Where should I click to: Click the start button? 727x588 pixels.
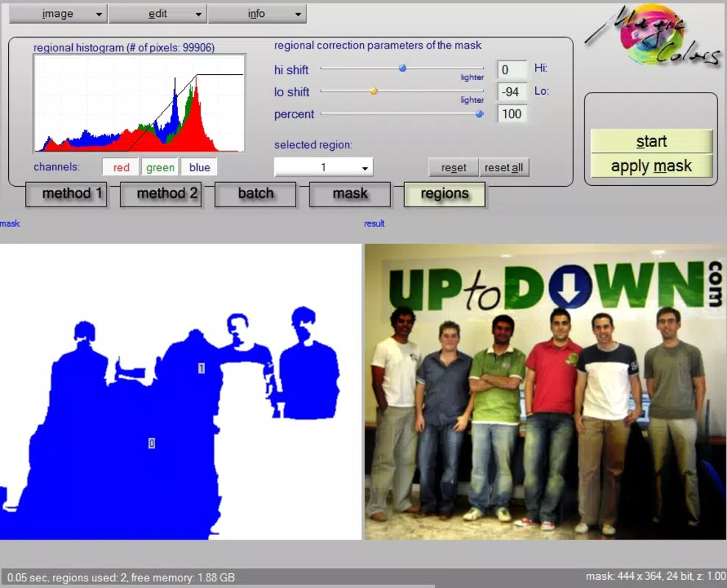click(651, 141)
